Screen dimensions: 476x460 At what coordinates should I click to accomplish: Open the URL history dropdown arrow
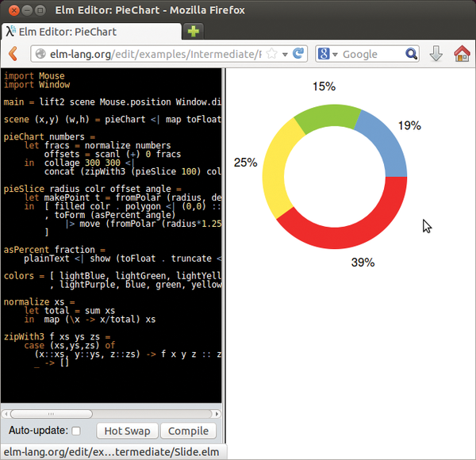pyautogui.click(x=285, y=55)
